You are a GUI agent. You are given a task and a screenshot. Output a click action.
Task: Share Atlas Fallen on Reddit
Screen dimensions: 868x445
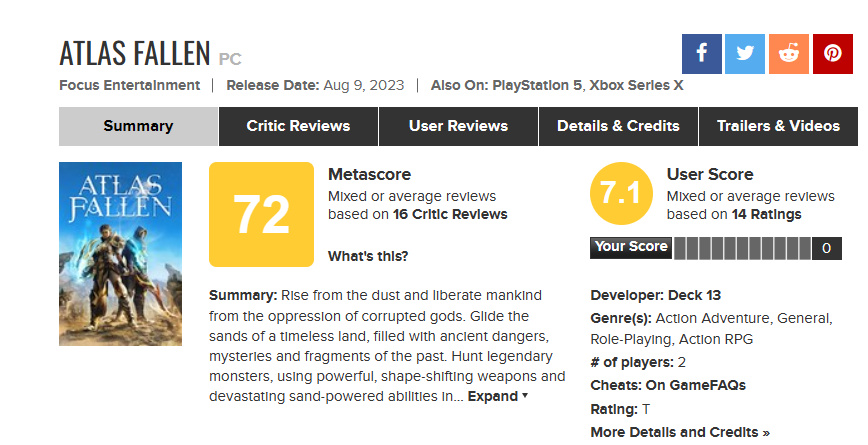(788, 54)
